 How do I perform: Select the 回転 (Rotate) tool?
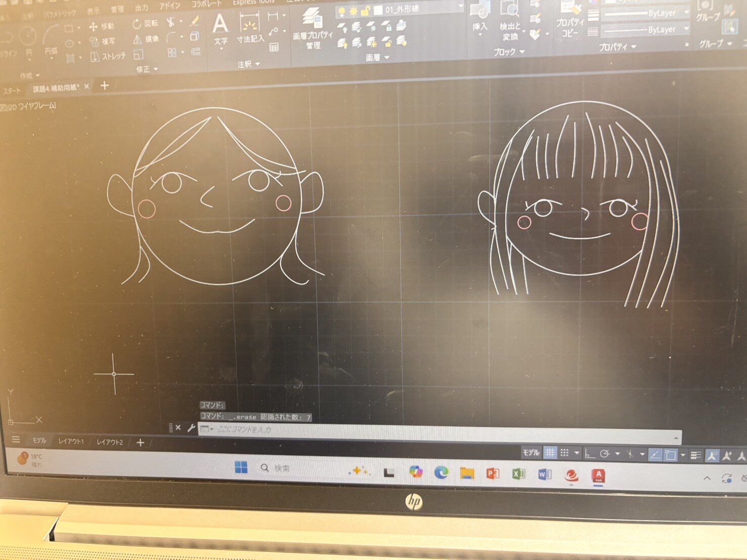click(x=145, y=24)
